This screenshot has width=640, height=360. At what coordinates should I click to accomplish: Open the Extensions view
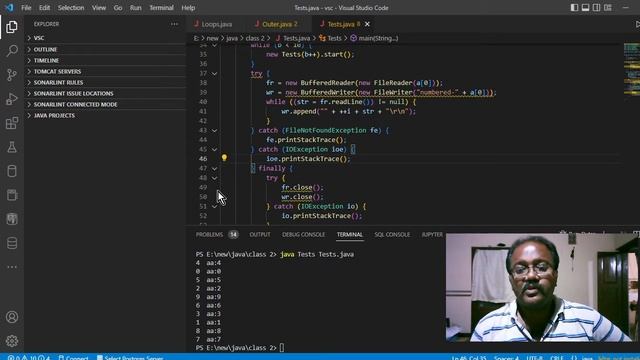12,123
